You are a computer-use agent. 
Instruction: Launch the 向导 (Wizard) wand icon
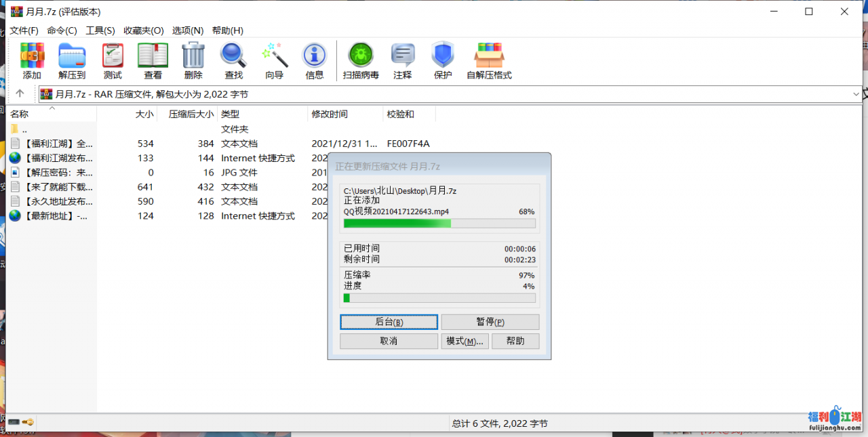274,61
